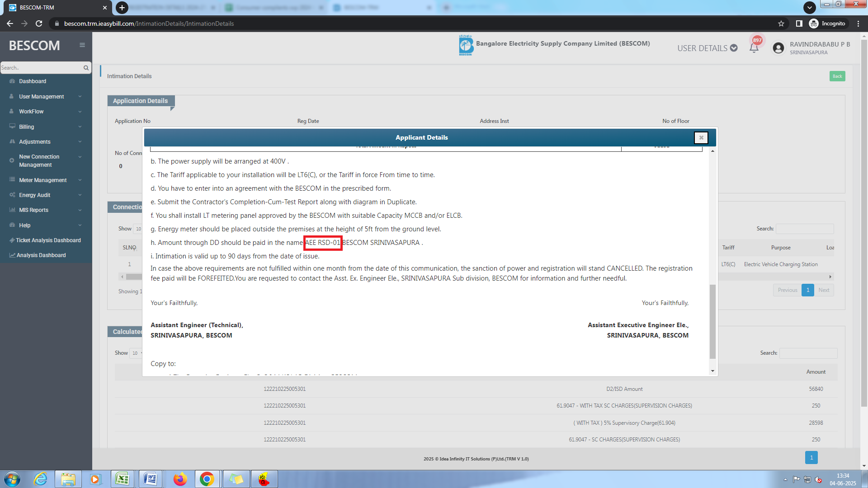
Task: Toggle the BESCOM sidebar hamburger menu
Action: click(x=82, y=45)
